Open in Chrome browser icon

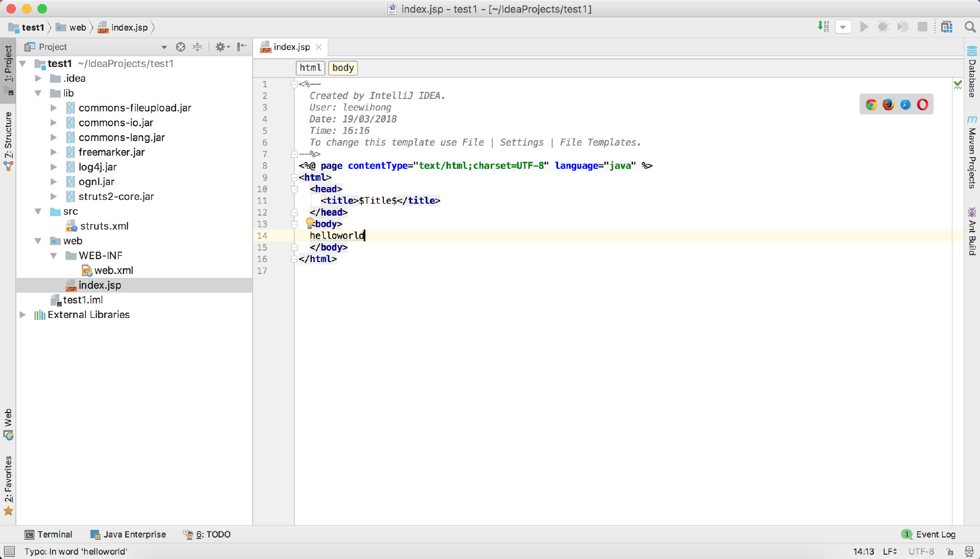click(871, 105)
